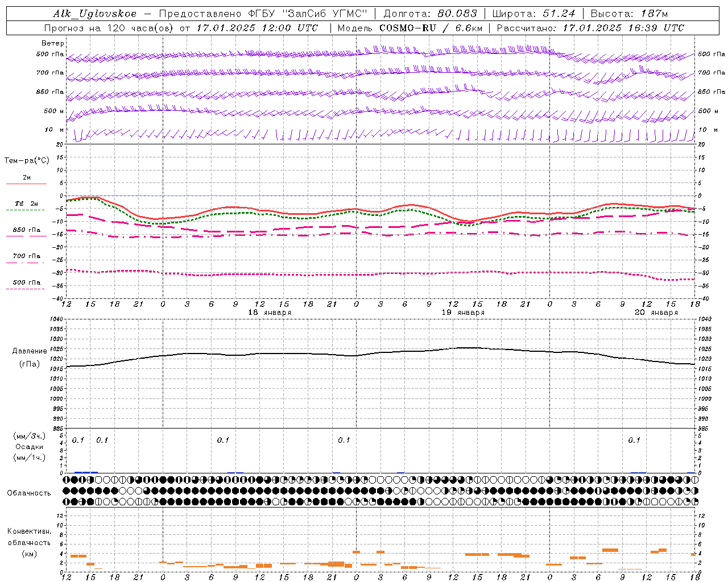Click the 10 м wind level label on left

pyautogui.click(x=54, y=130)
